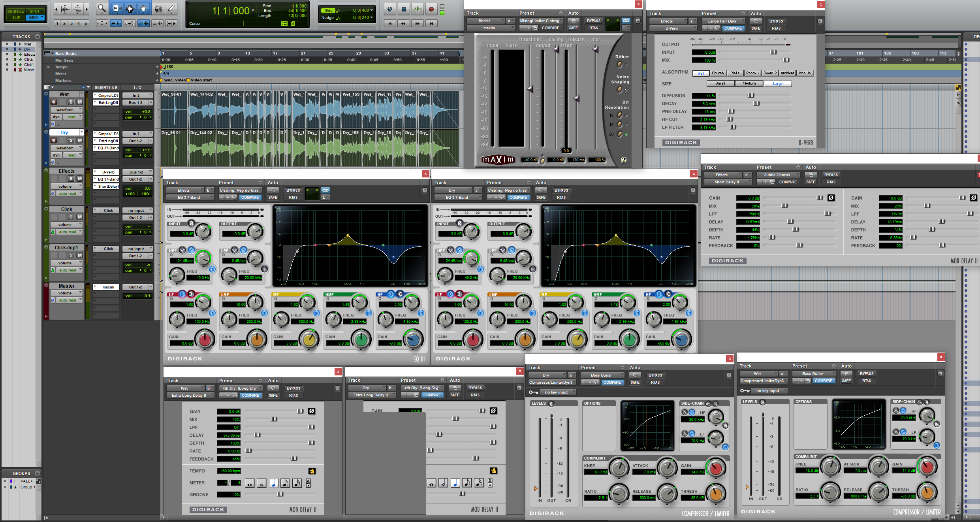This screenshot has width=980, height=522.
Task: Enable Spot edit mode
Action: [35, 11]
